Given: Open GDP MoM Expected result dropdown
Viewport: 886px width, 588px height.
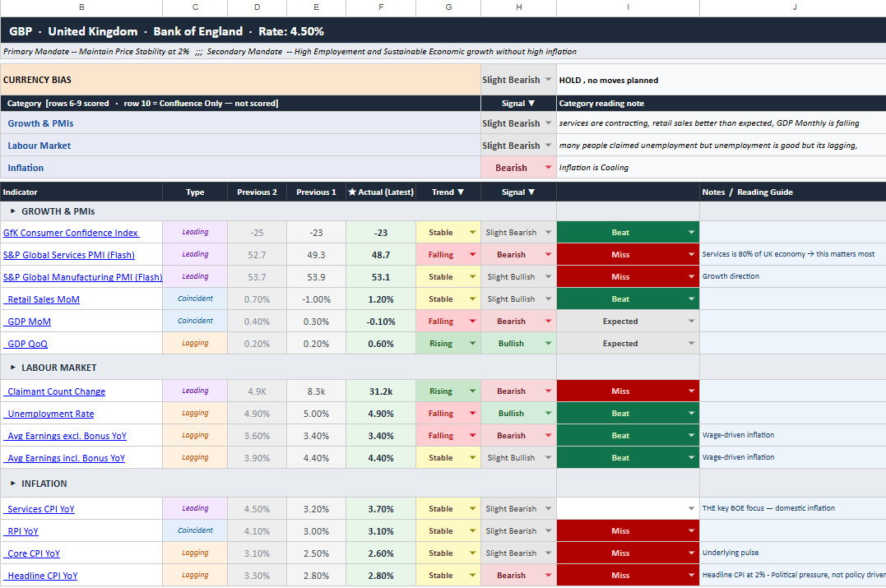Looking at the screenshot, I should tap(691, 321).
